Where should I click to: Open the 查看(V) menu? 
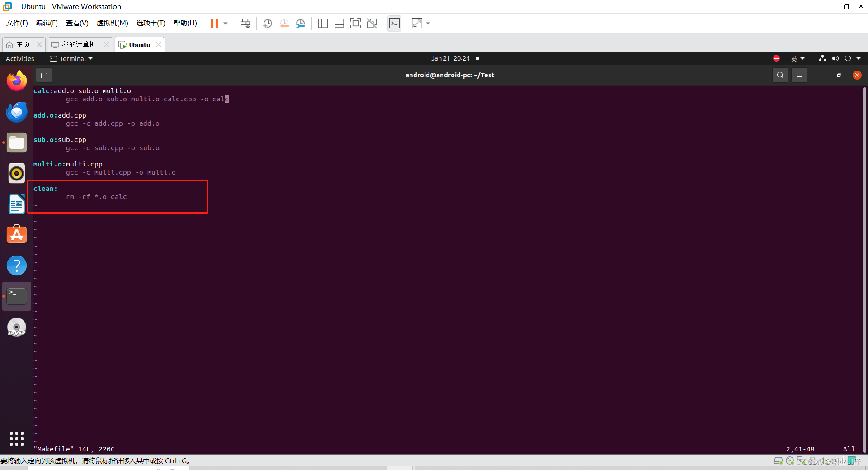tap(77, 23)
